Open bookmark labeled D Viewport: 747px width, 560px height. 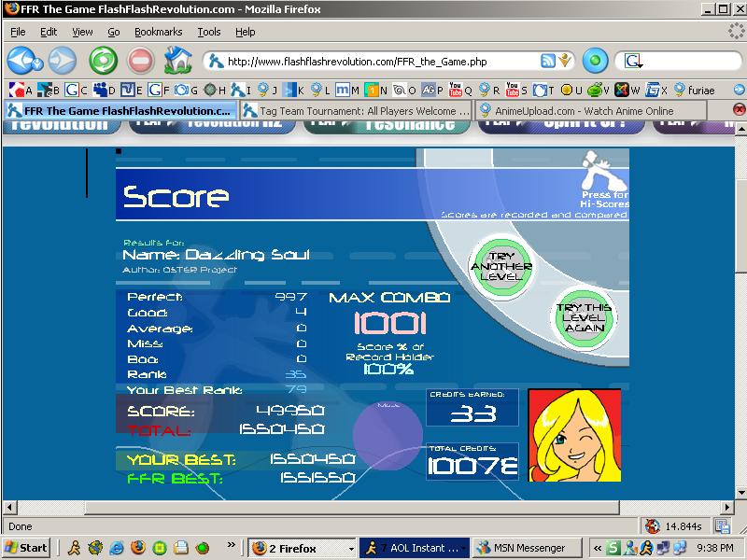click(104, 90)
